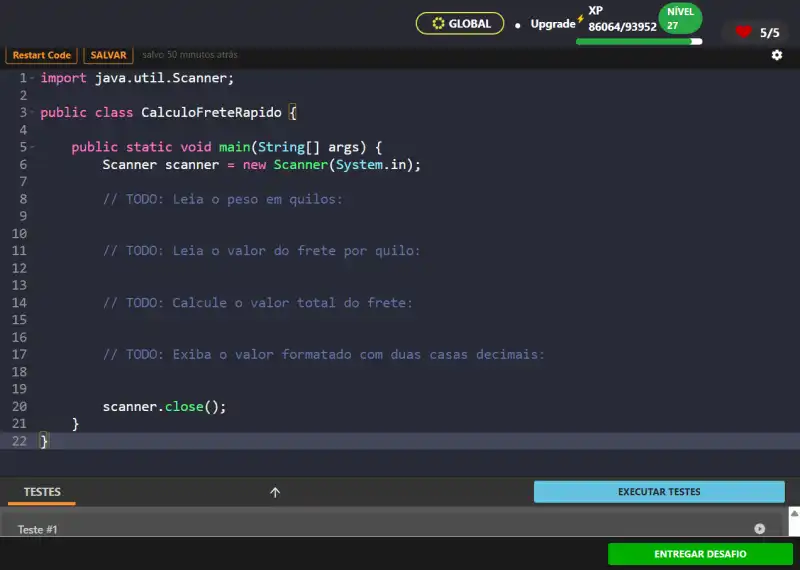Click the lightning bolt Upgrade icon
This screenshot has height=570, width=800.
tap(580, 19)
